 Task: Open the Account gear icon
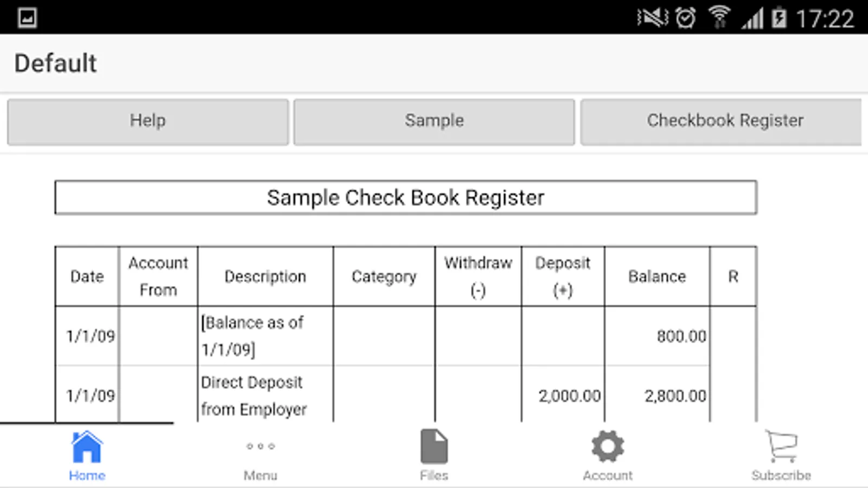608,446
